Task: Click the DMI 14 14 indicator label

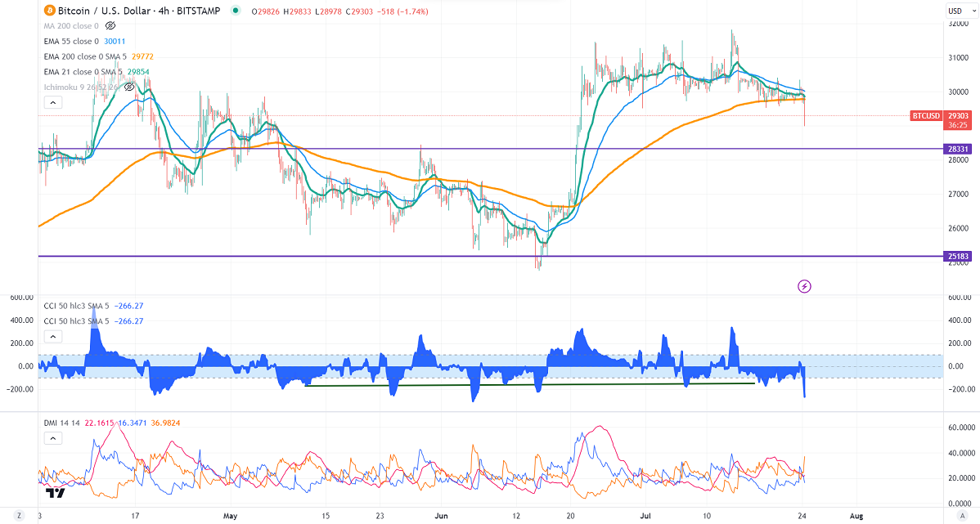Action: (x=62, y=422)
